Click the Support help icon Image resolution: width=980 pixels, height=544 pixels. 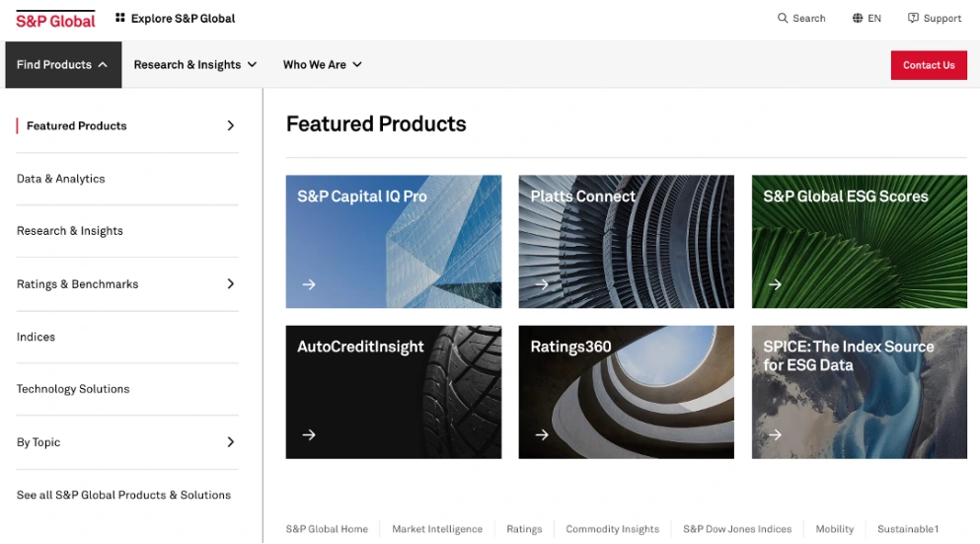coord(913,18)
